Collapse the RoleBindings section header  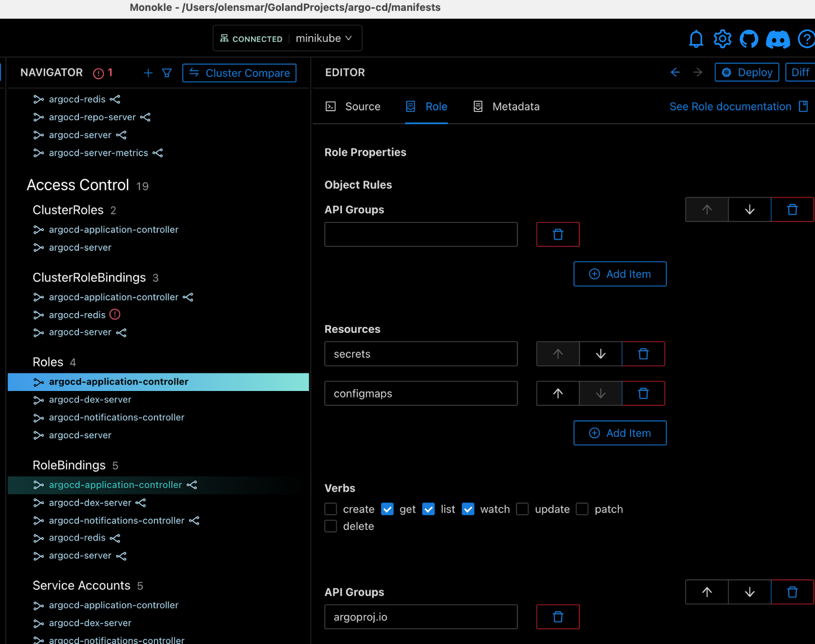point(69,465)
